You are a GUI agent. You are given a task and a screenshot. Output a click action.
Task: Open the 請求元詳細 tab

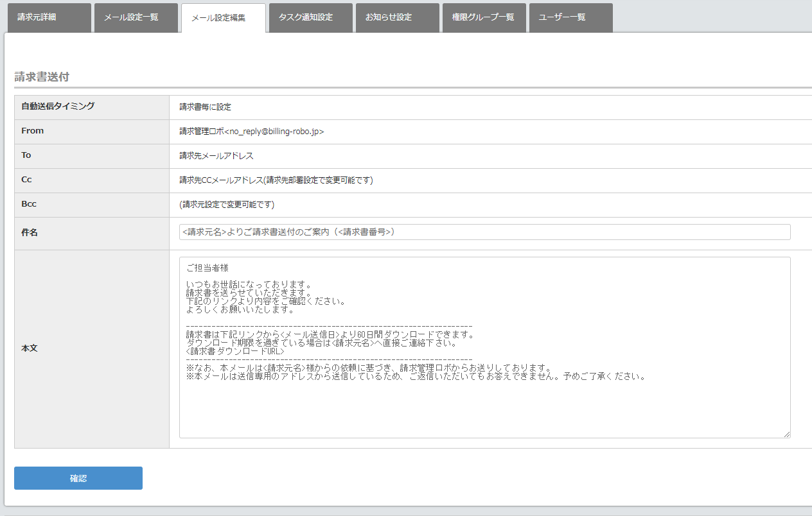pyautogui.click(x=49, y=17)
